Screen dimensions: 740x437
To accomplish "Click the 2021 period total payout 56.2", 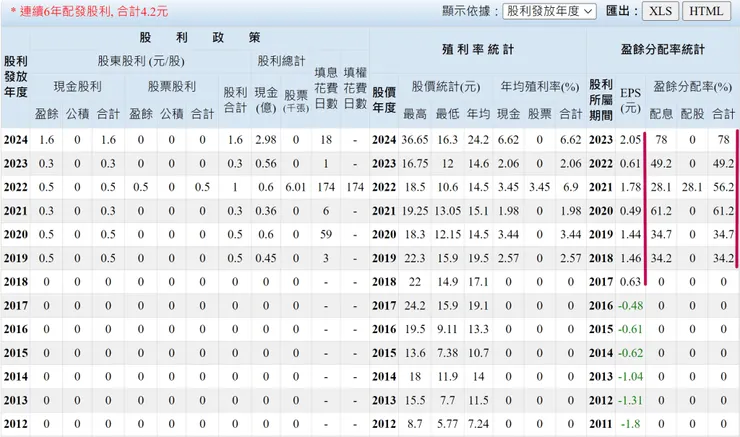I will click(x=723, y=187).
